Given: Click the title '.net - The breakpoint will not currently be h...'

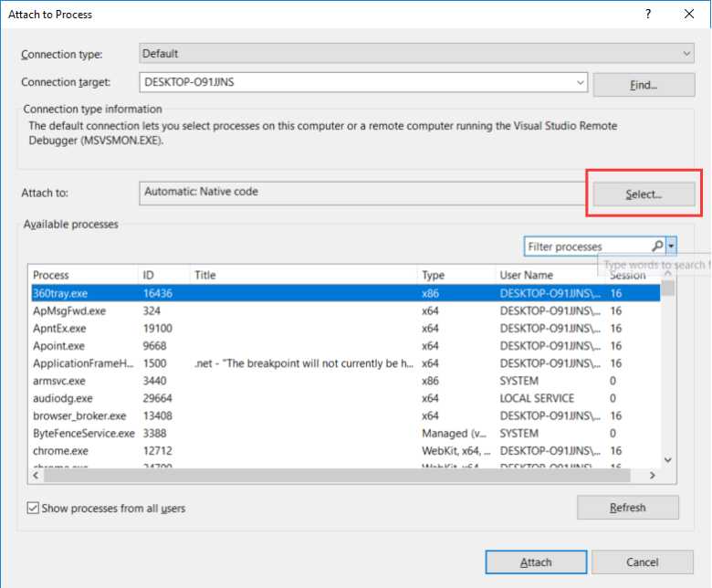Looking at the screenshot, I should click(304, 363).
